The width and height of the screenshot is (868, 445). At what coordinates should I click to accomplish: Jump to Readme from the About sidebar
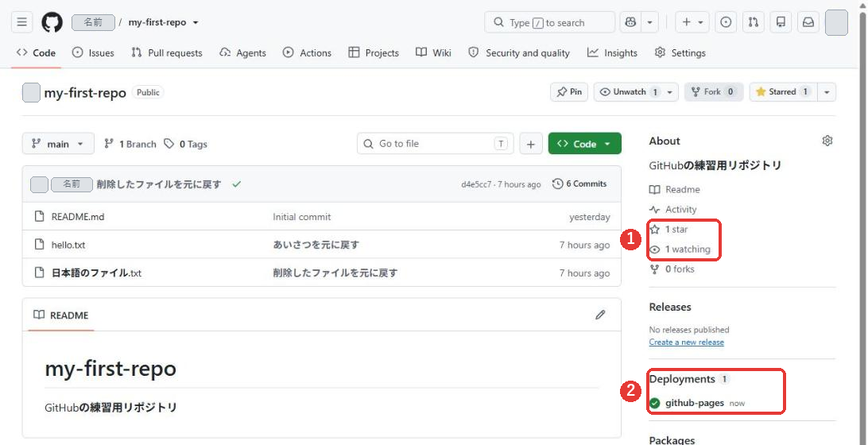675,190
